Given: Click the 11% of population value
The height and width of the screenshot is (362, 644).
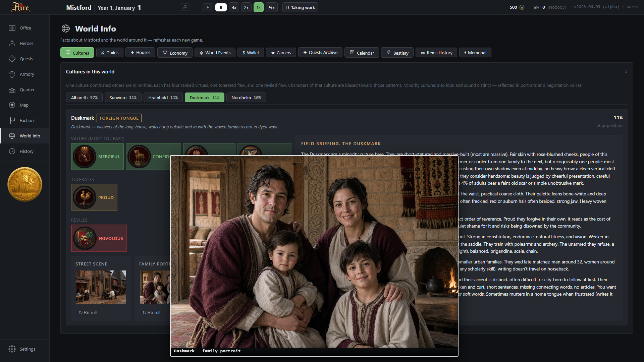Looking at the screenshot, I should click(x=618, y=118).
